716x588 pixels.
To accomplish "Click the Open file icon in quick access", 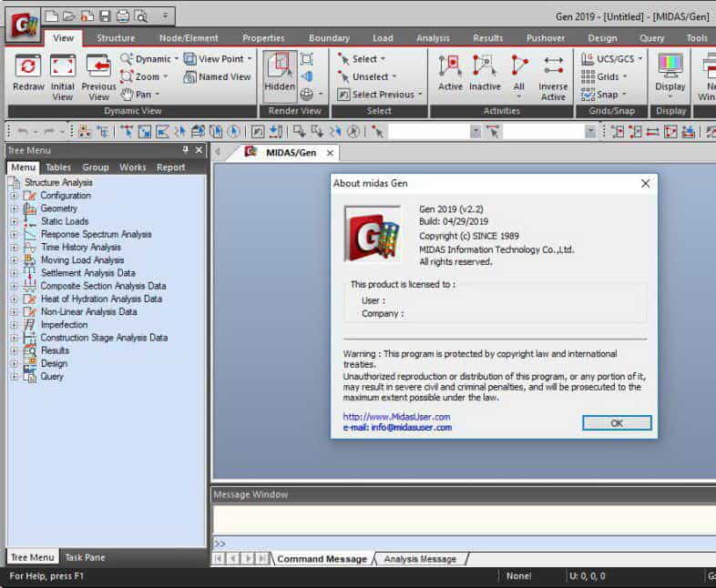I will (69, 16).
